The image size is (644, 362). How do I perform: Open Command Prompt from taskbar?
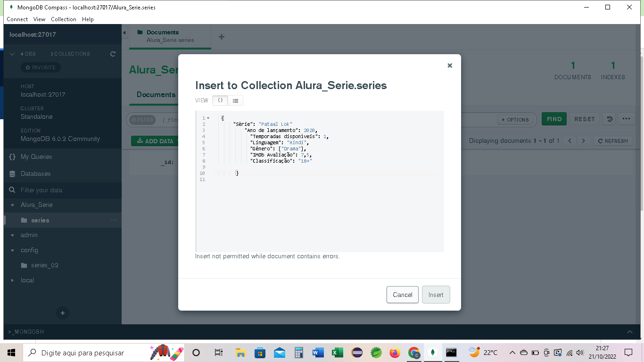point(451,353)
